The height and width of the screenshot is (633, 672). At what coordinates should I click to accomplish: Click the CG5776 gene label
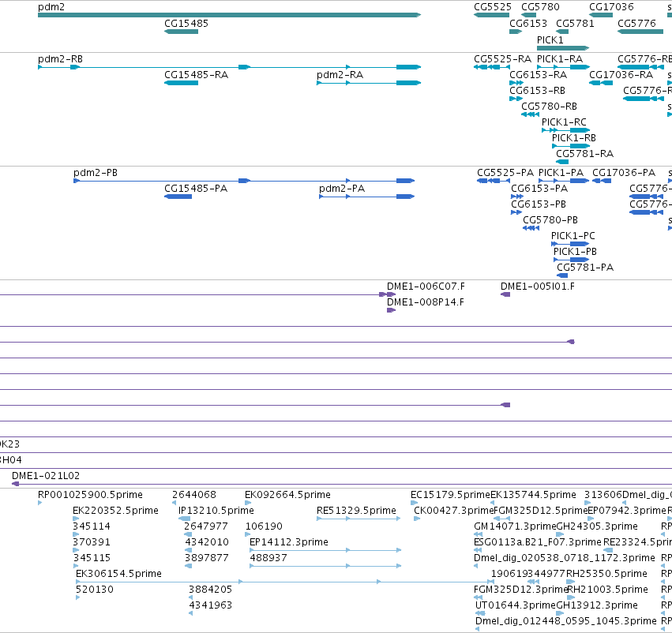636,23
